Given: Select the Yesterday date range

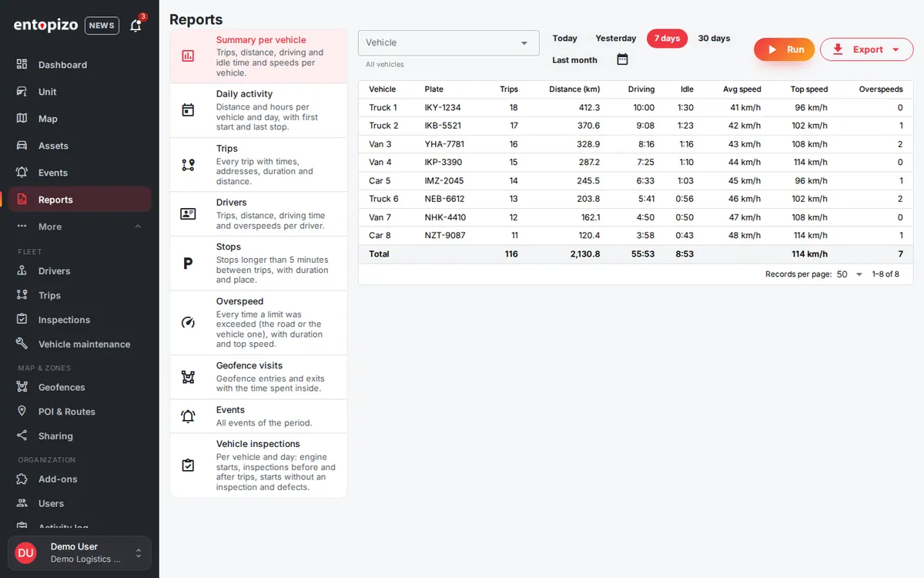Looking at the screenshot, I should [616, 39].
